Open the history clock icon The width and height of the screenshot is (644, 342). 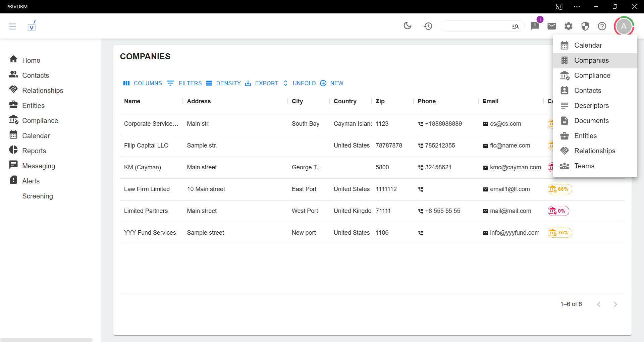[x=428, y=26]
